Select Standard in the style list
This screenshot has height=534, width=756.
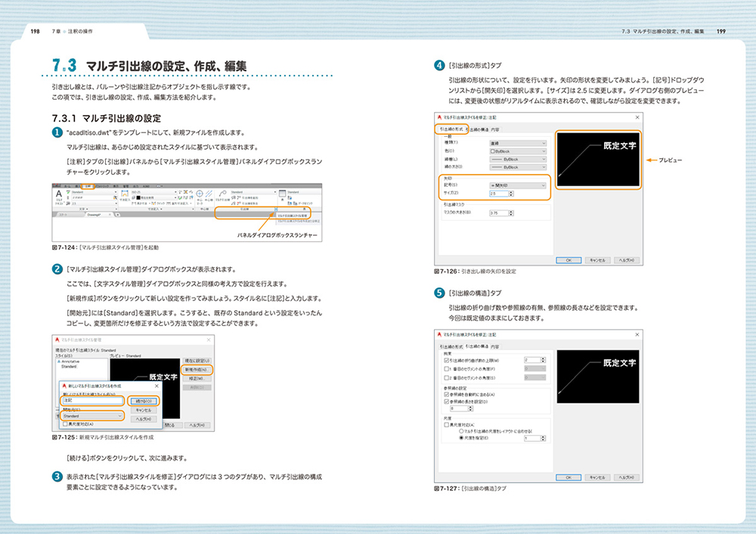(69, 366)
